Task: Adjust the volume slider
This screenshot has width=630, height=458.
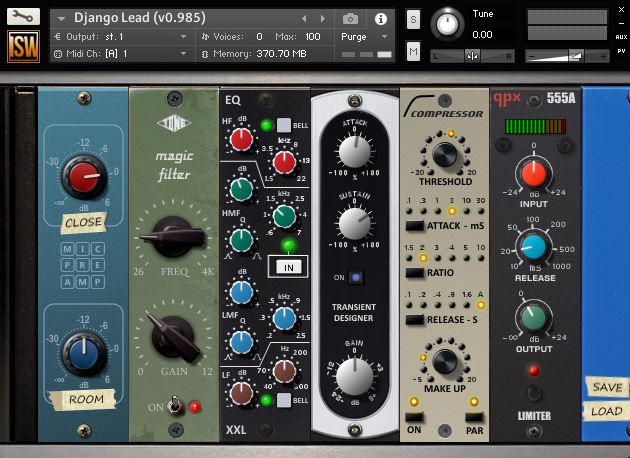Action: pyautogui.click(x=567, y=56)
